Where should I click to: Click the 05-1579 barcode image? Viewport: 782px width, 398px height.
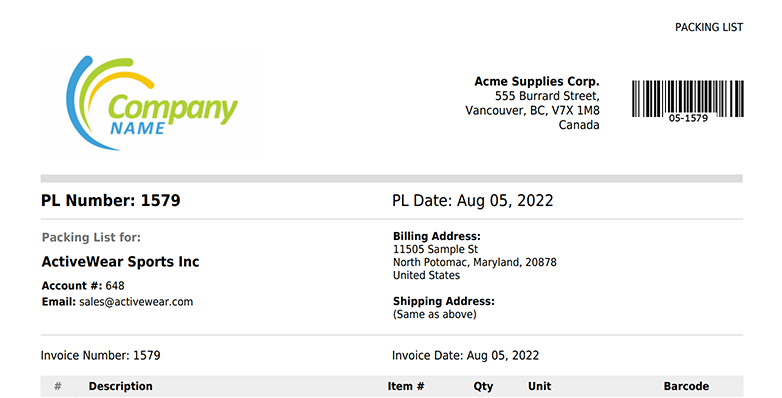point(688,101)
